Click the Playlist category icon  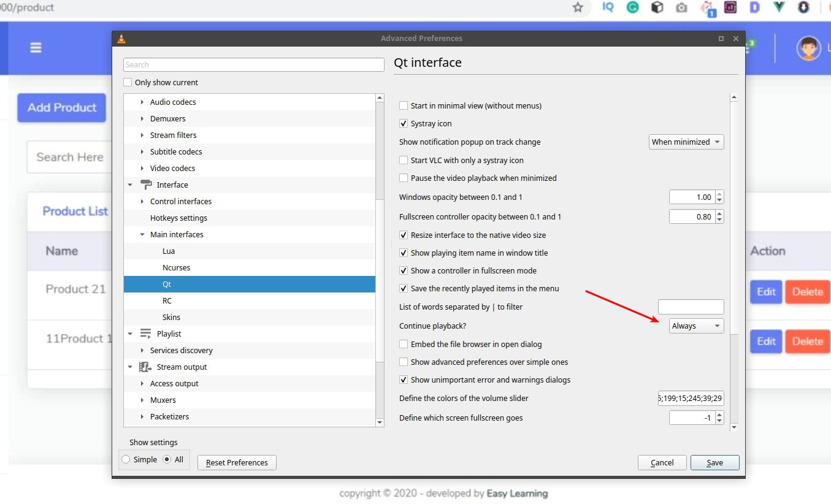pos(145,334)
